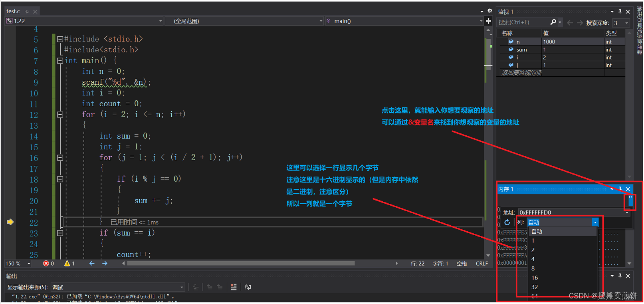Click the go-to-next-message output icon
This screenshot has height=304, width=644.
[220, 287]
